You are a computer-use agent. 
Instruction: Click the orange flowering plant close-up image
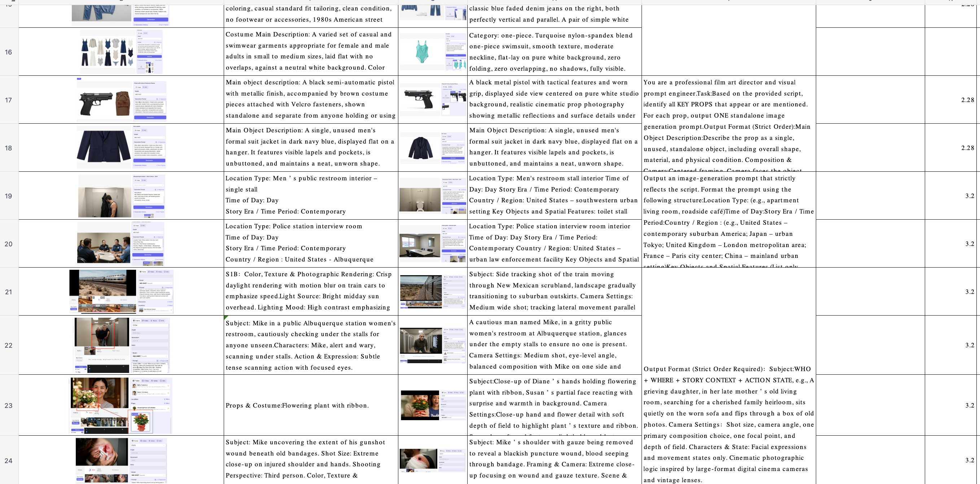click(x=433, y=405)
